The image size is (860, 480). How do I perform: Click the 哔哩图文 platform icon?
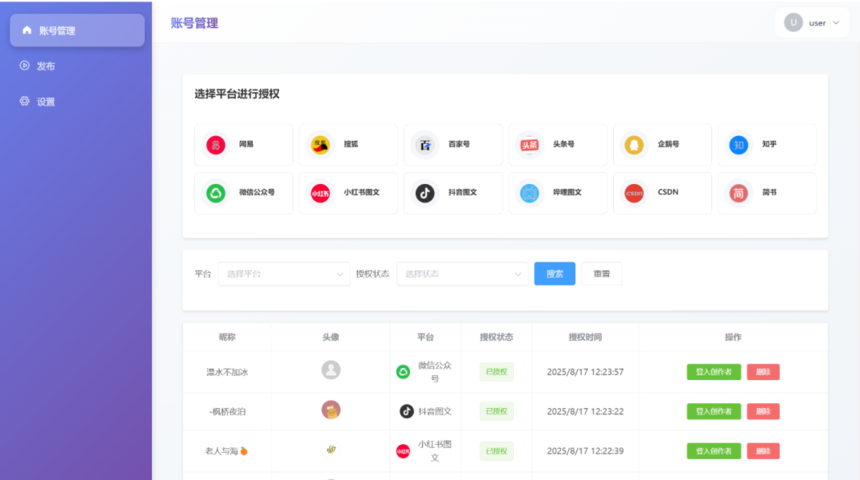pyautogui.click(x=529, y=193)
